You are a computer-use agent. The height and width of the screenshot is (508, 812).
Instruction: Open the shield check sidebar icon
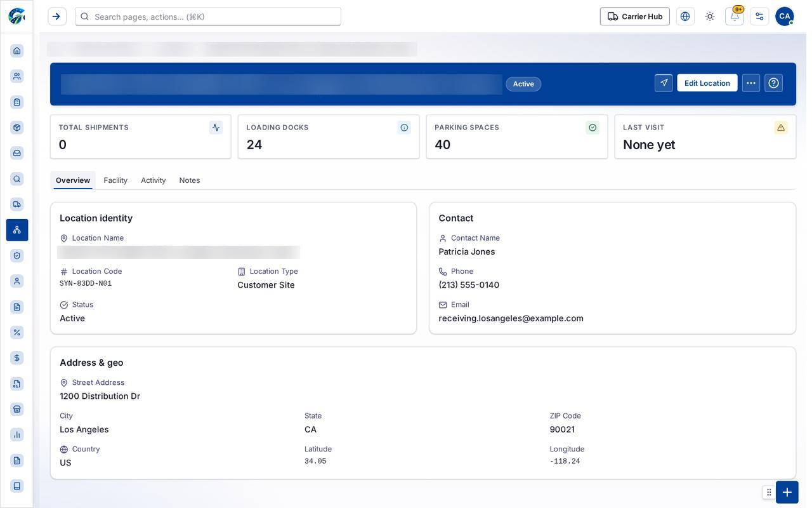click(17, 256)
